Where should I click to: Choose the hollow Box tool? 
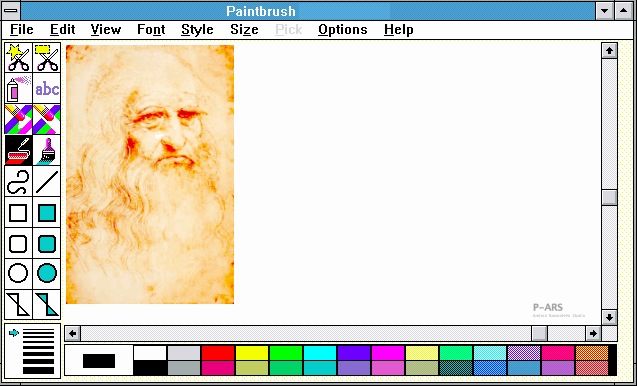(18, 213)
